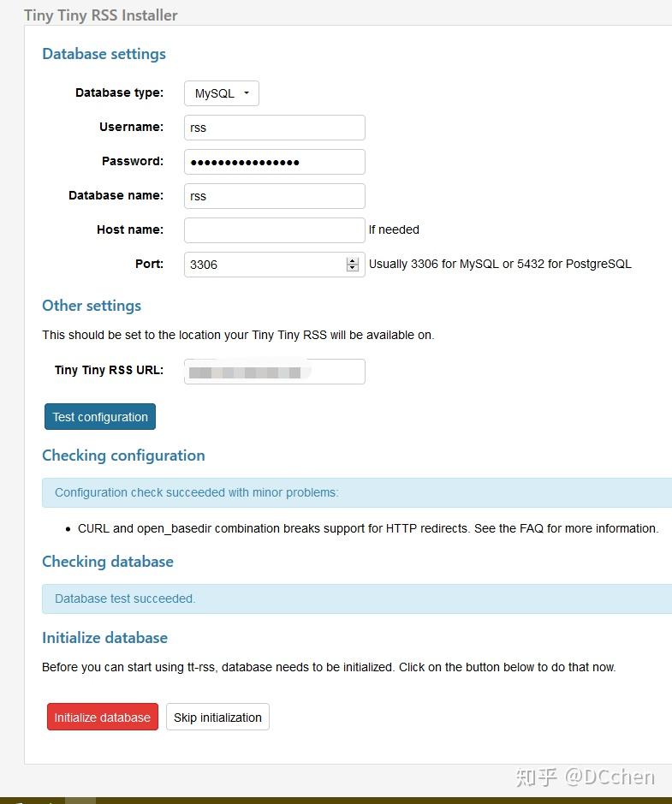
Task: Click the Username input field
Action: click(274, 128)
